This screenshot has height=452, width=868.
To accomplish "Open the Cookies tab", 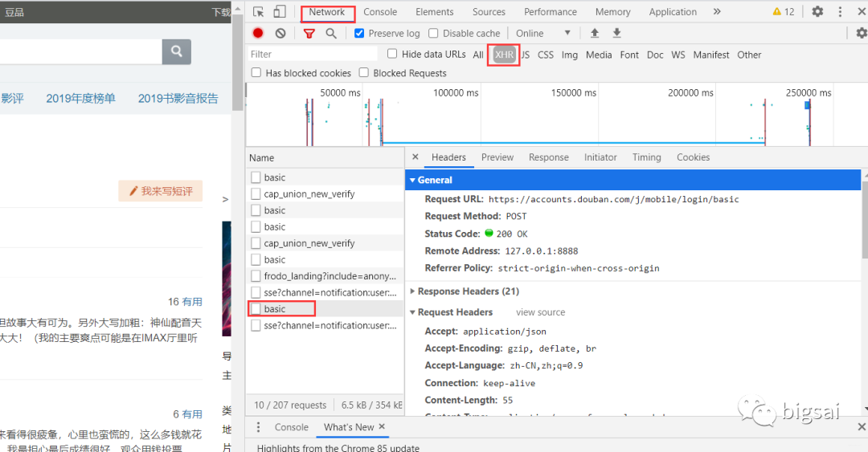I will pyautogui.click(x=693, y=157).
